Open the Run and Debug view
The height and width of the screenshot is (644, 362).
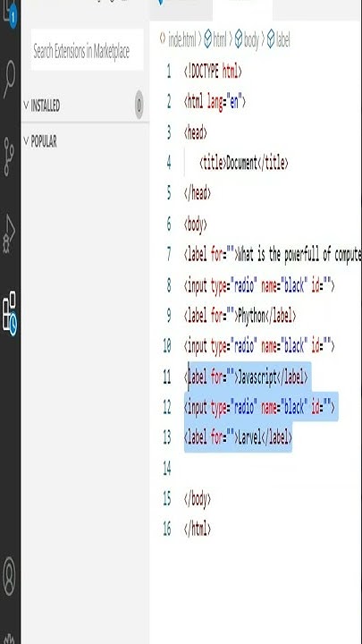[x=9, y=233]
